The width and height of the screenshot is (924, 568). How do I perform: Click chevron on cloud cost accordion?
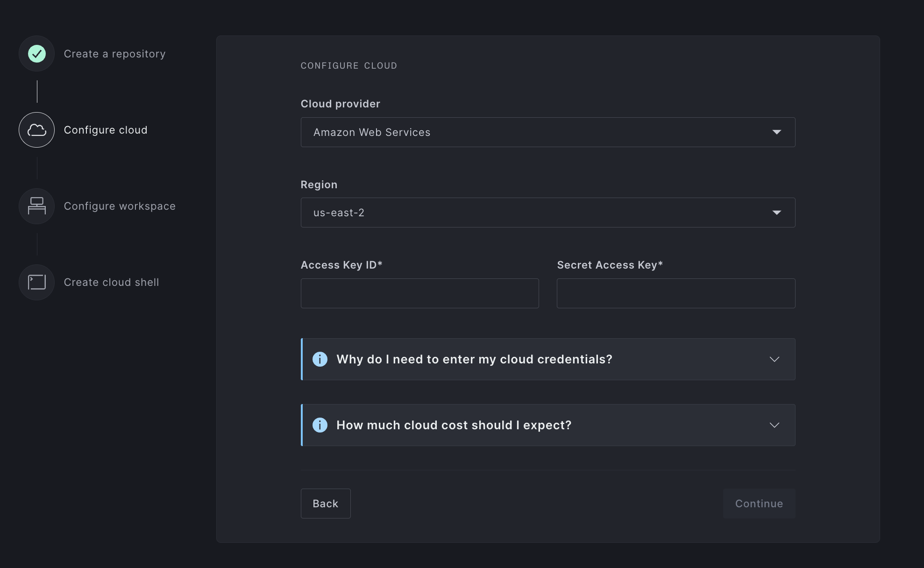click(x=774, y=425)
